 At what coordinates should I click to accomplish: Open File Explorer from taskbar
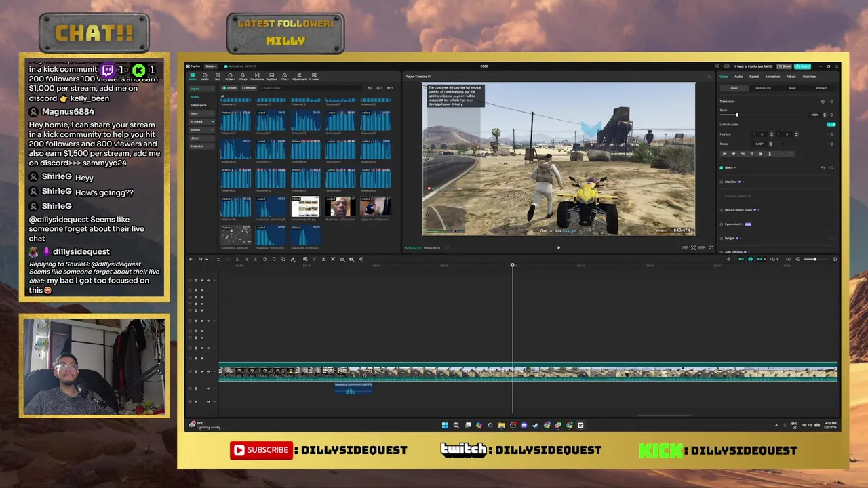click(502, 425)
